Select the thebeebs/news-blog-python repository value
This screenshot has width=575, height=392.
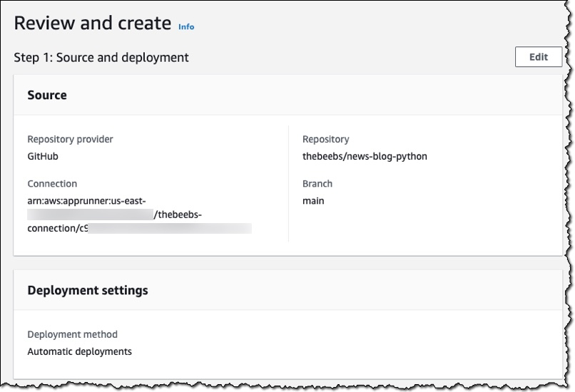pos(365,156)
